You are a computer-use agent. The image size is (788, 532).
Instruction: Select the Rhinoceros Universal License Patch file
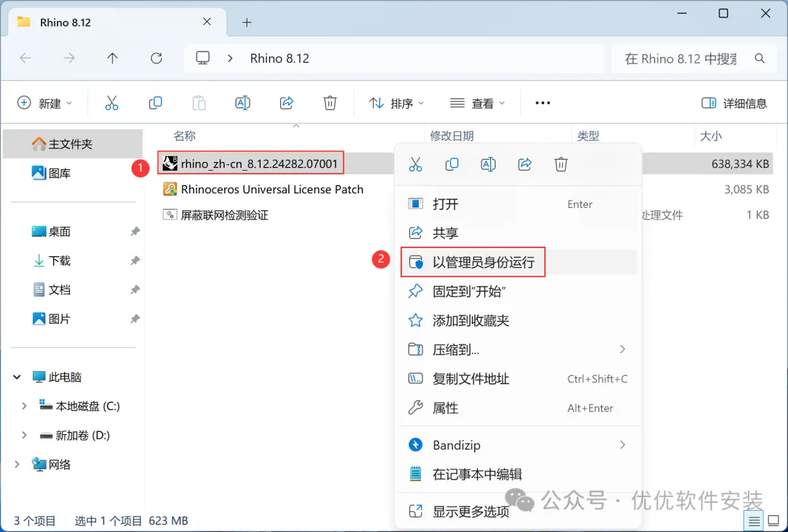pos(263,189)
